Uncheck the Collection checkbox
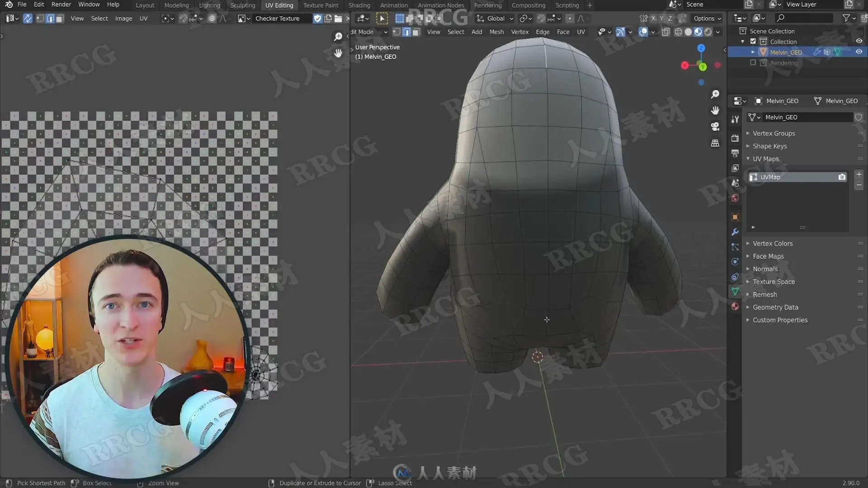 753,41
